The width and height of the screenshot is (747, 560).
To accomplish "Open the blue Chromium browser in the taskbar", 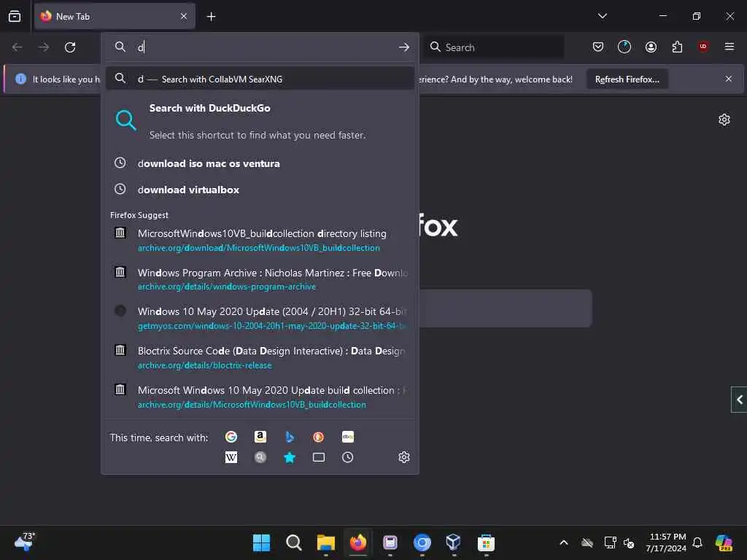I will click(422, 542).
